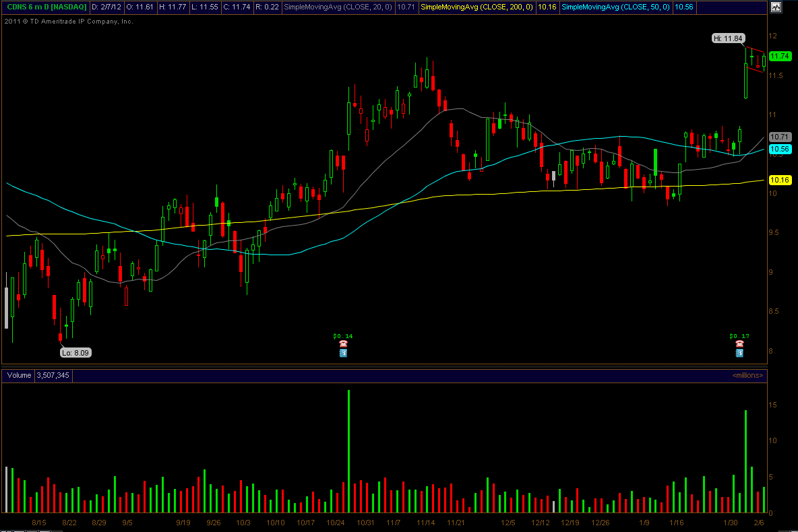Click the dollar earnings icon under $0.14
Screen dimensions: 798x532
tap(343, 352)
